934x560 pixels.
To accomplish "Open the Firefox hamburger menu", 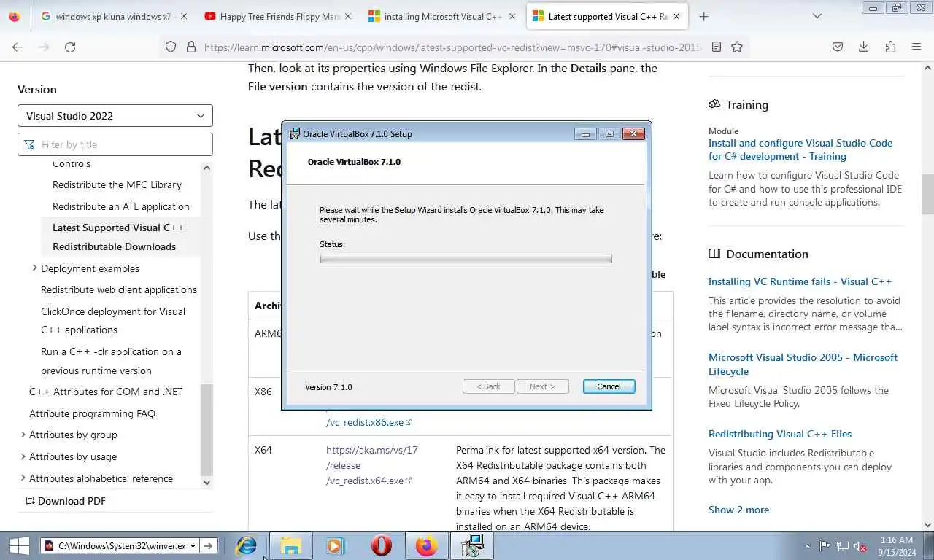I will click(x=916, y=47).
